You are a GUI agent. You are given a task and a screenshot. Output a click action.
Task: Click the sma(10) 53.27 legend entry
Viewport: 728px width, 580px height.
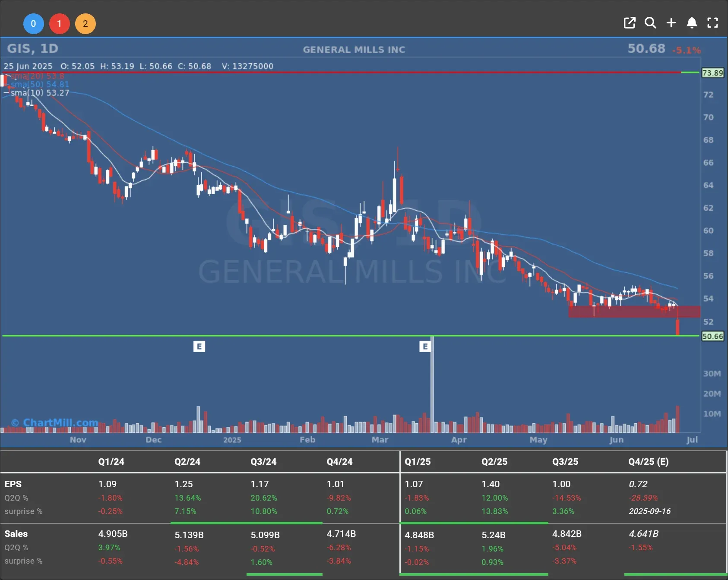click(40, 93)
